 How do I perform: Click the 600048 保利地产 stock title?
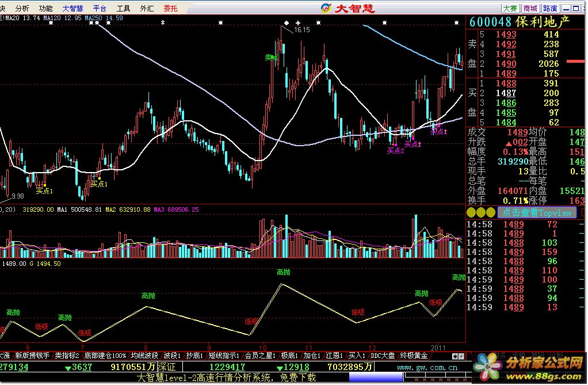point(520,22)
